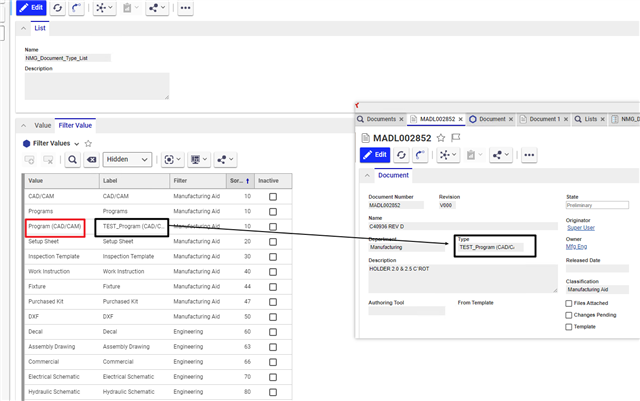
Task: Open the three-dots more menu in document toolbar
Action: [x=529, y=155]
